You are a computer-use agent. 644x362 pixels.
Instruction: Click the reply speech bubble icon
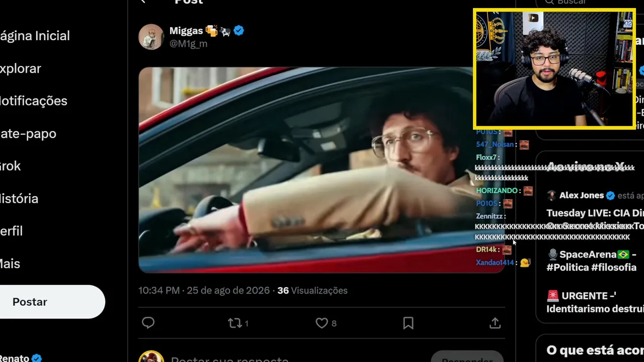148,323
